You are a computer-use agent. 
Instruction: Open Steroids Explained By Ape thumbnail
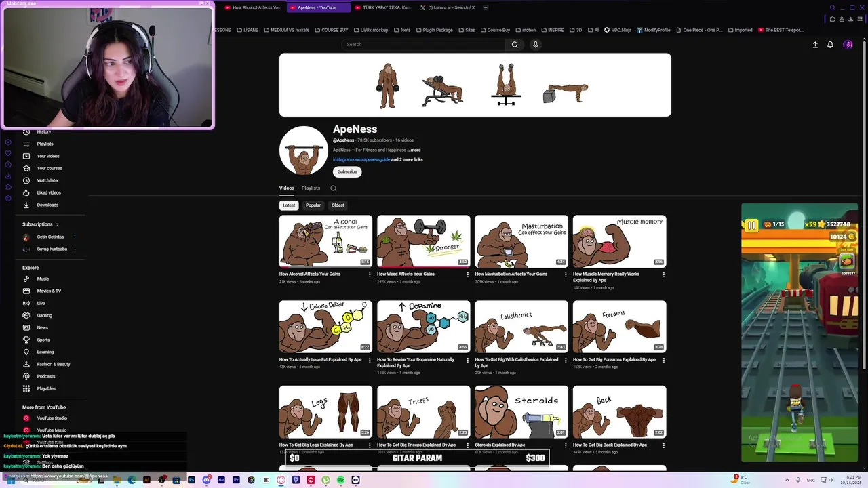click(x=521, y=412)
